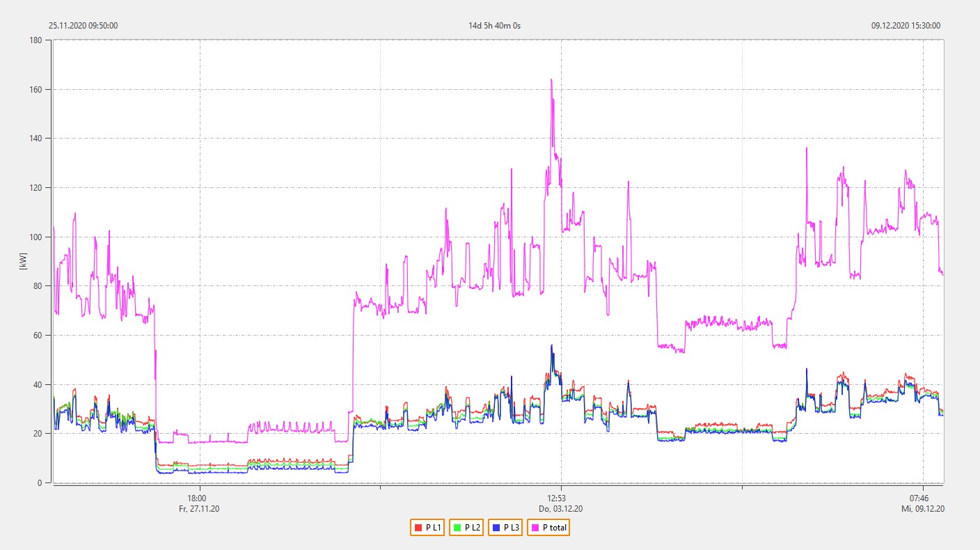980x550 pixels.
Task: Click the 07:46 time axis label
Action: click(x=919, y=498)
